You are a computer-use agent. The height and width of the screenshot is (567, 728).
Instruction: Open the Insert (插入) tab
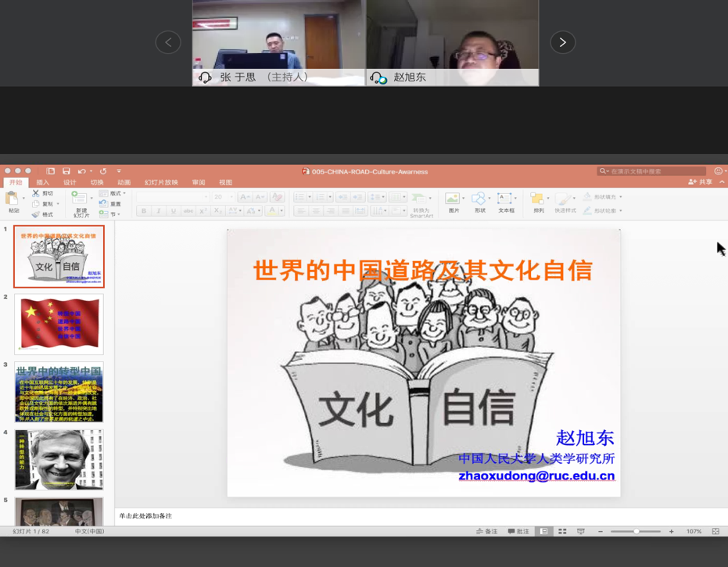(42, 182)
